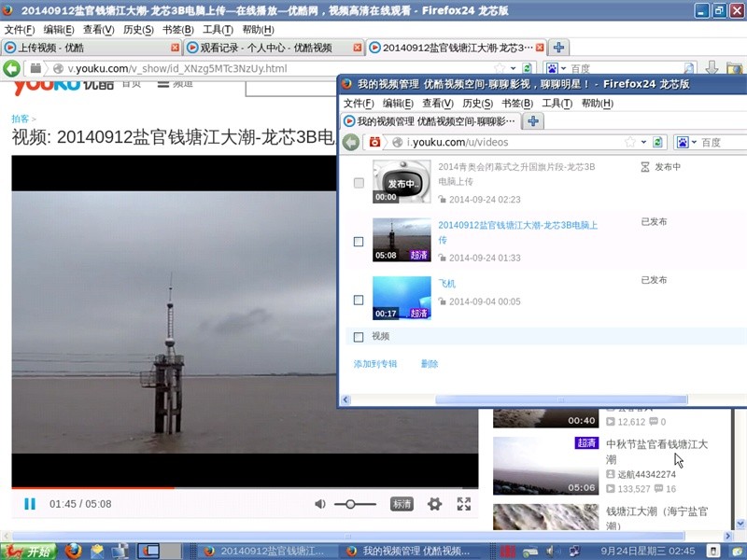This screenshot has width=747, height=560.
Task: Open 飞机 video title link
Action: [x=447, y=284]
